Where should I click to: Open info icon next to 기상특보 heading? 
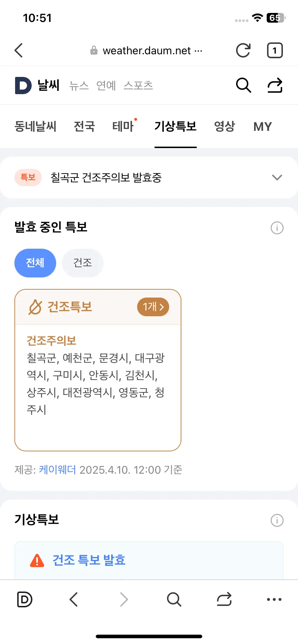point(277,520)
